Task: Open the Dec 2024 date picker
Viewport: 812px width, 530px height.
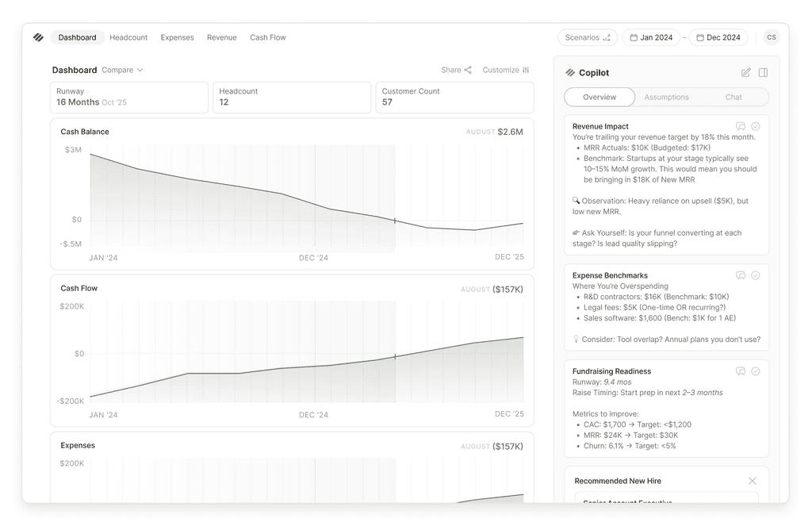Action: pos(718,36)
